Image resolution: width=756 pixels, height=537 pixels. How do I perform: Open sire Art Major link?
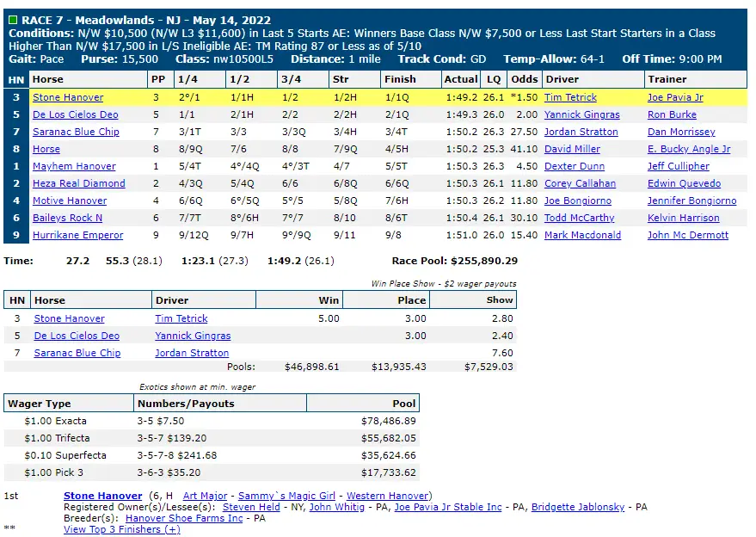click(205, 496)
